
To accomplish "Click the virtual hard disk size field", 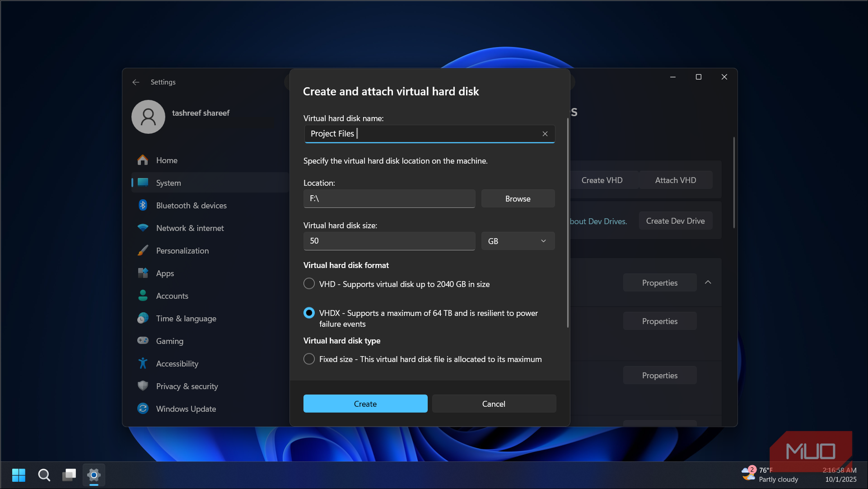I will (x=389, y=241).
